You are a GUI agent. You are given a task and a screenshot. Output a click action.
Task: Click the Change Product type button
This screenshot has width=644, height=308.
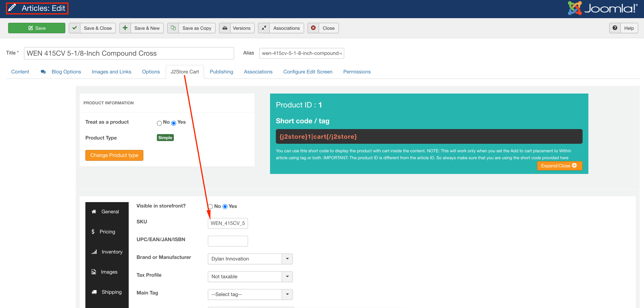pos(114,155)
